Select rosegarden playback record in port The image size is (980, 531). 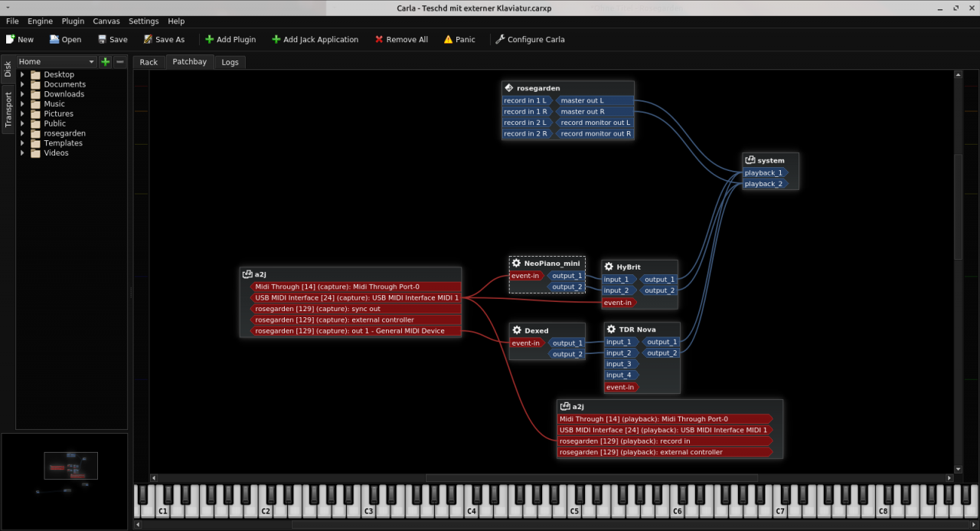click(x=665, y=441)
